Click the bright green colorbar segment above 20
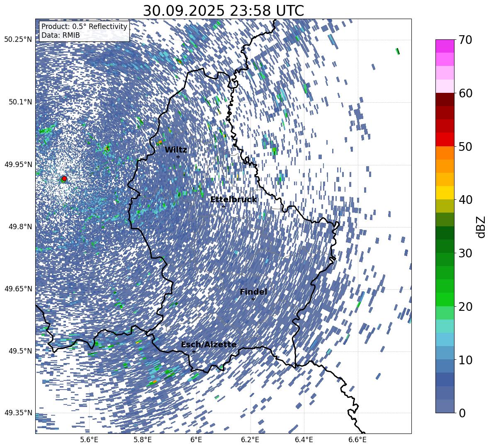 click(445, 299)
